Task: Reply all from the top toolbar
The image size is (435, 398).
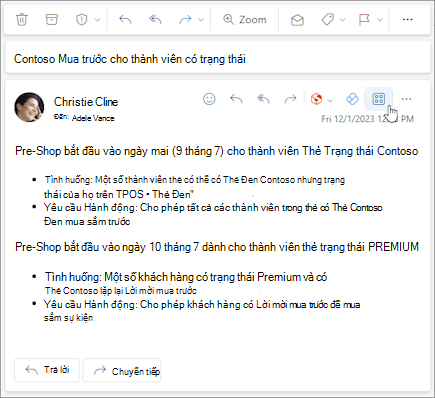Action: point(155,19)
